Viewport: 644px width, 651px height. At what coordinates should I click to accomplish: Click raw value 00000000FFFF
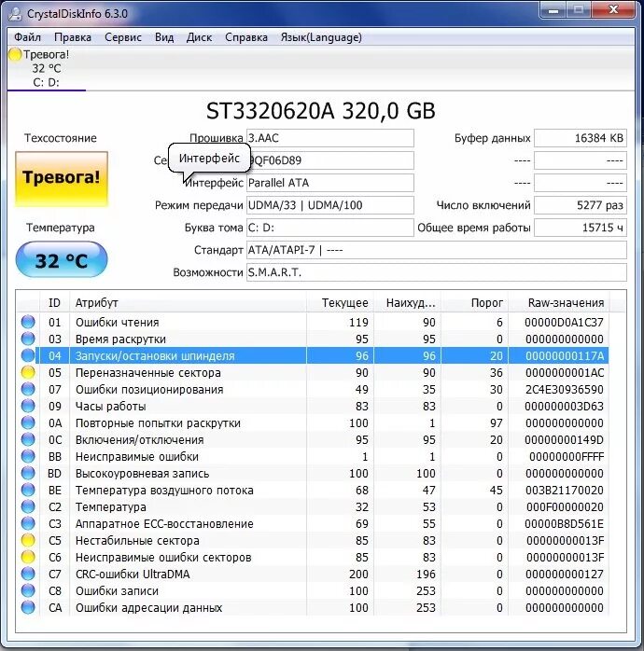[x=567, y=457]
